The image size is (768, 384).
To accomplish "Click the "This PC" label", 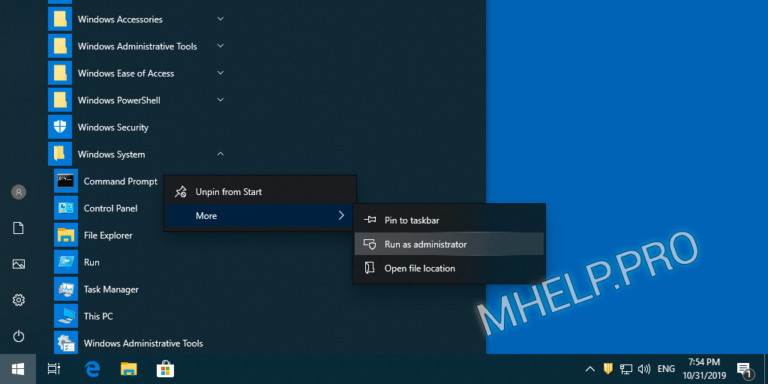I will (98, 316).
